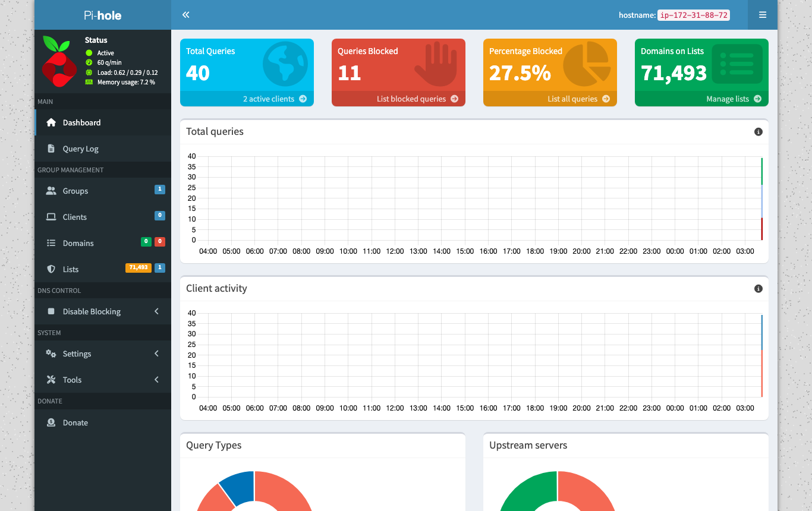Click the Groups count badge
This screenshot has height=511, width=812.
[x=160, y=190]
